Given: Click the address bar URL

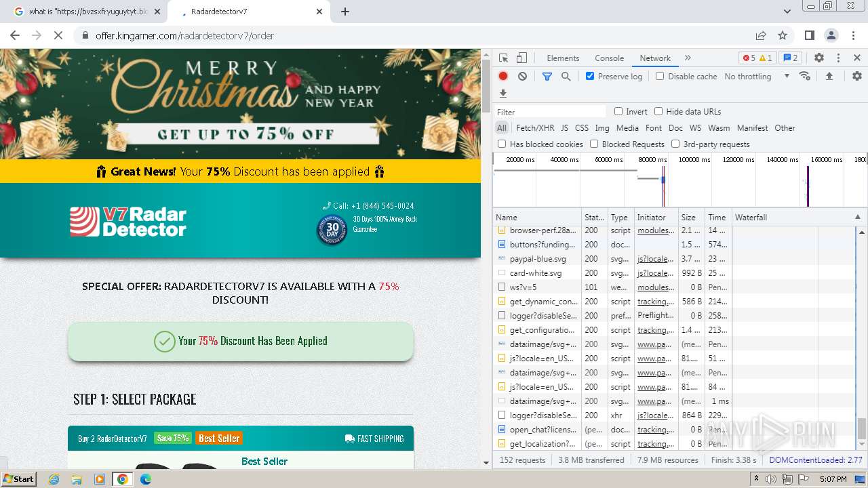Looking at the screenshot, I should (x=185, y=35).
